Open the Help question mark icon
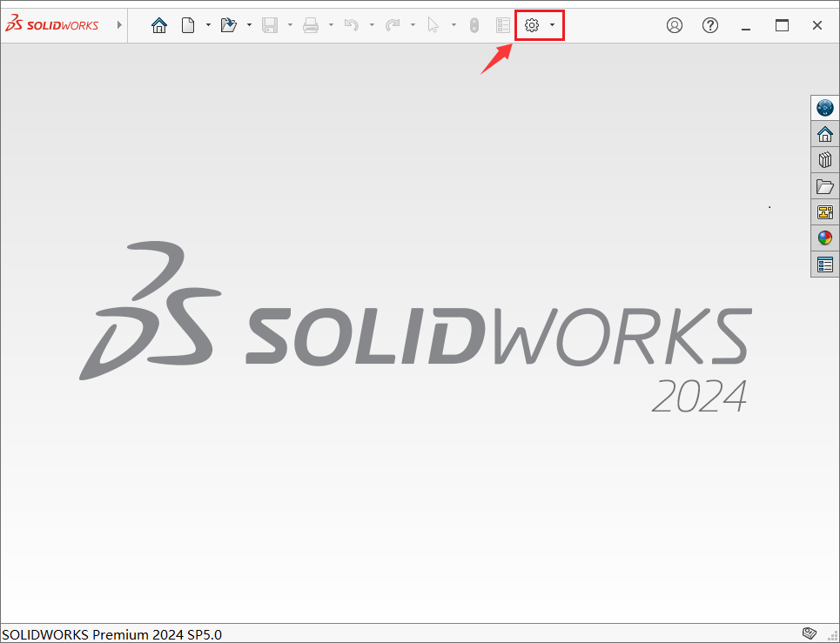The height and width of the screenshot is (643, 840). point(710,25)
